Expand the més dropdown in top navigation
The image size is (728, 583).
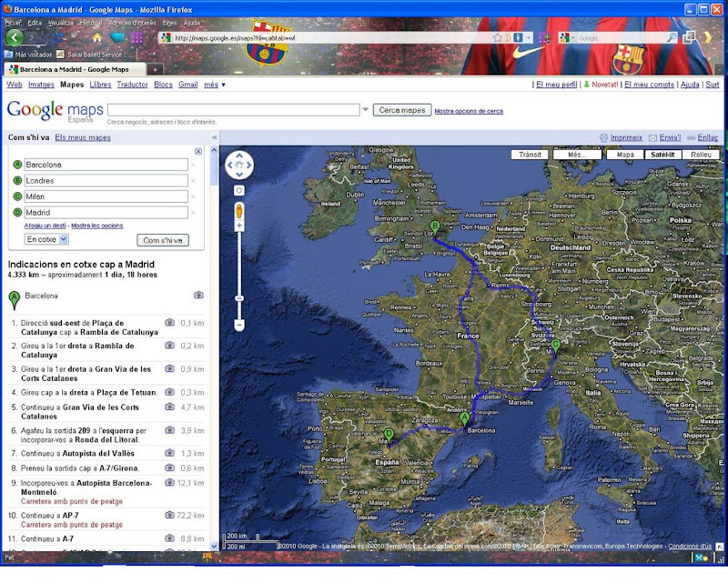click(x=215, y=85)
